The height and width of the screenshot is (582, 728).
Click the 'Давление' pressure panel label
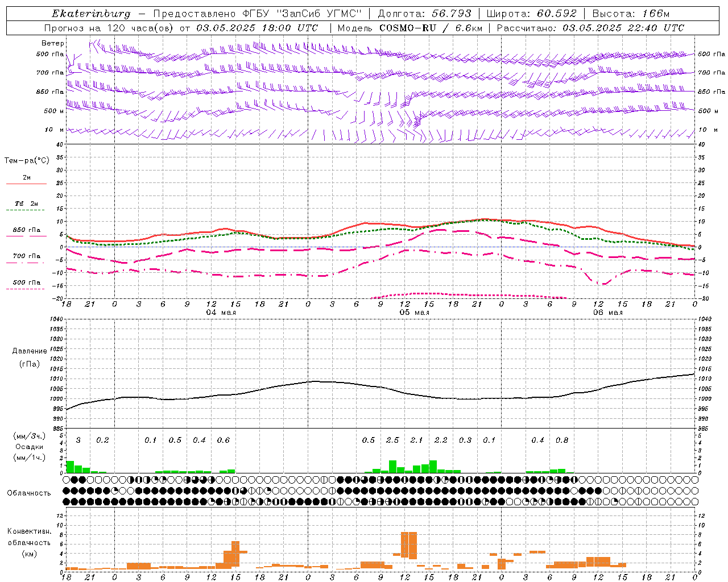(x=30, y=351)
